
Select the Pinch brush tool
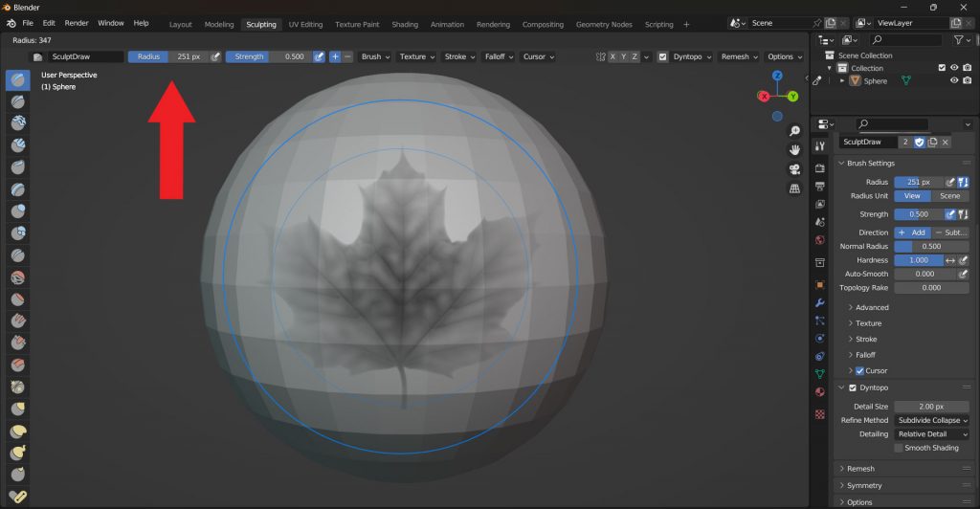(x=18, y=387)
